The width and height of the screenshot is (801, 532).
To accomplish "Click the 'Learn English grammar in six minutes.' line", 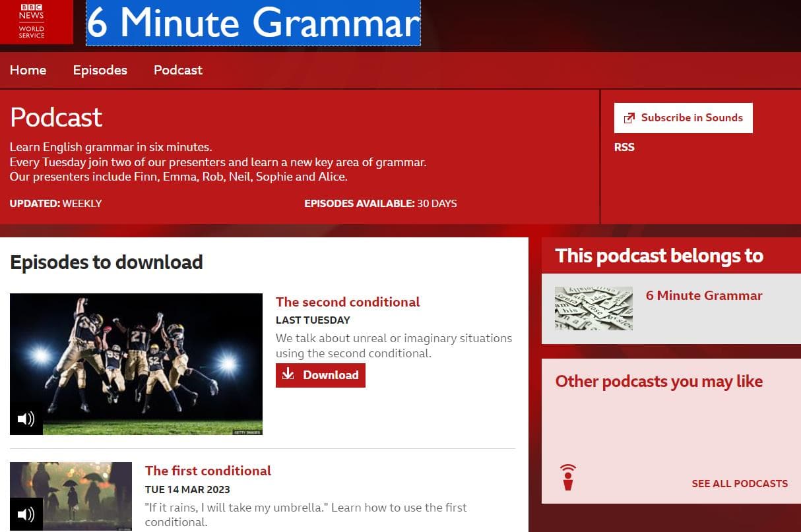I will (111, 147).
